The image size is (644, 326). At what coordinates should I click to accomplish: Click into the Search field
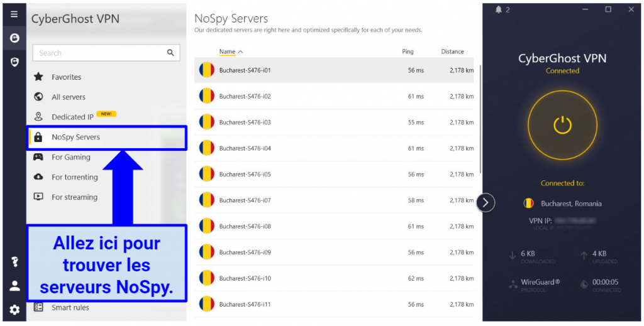point(106,53)
